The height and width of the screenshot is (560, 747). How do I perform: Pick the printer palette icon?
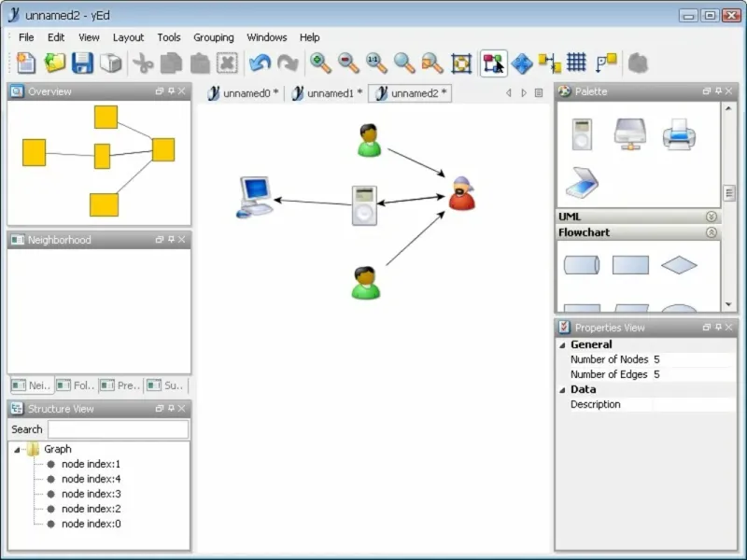pyautogui.click(x=679, y=134)
